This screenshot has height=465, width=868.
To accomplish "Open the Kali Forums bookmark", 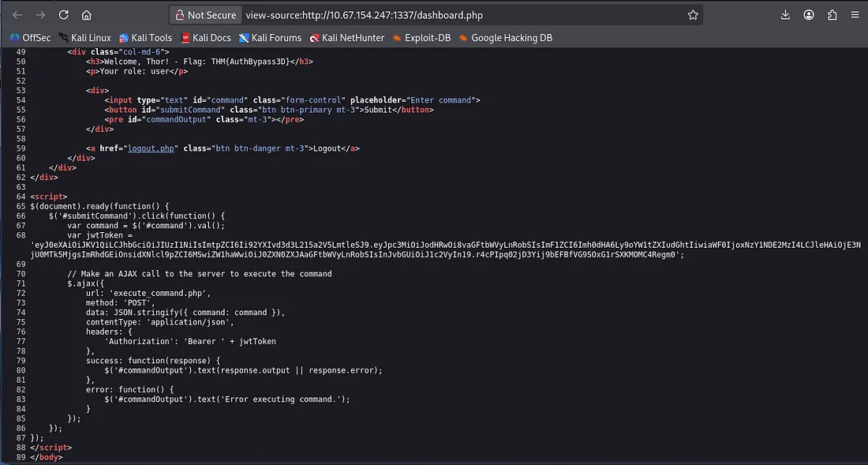I will coord(271,37).
